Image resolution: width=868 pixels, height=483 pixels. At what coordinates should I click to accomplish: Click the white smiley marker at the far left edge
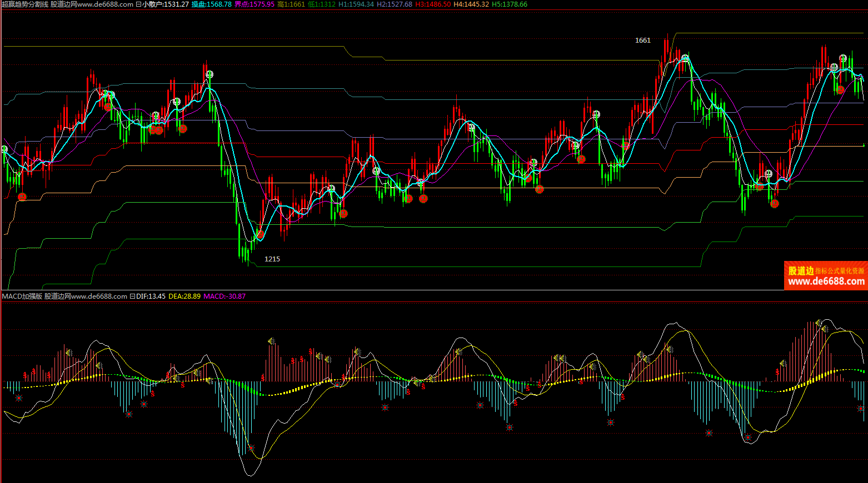click(x=4, y=149)
